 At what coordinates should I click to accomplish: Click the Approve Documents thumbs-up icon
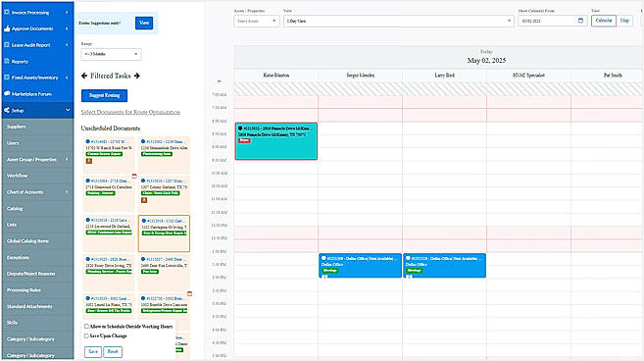tap(7, 28)
